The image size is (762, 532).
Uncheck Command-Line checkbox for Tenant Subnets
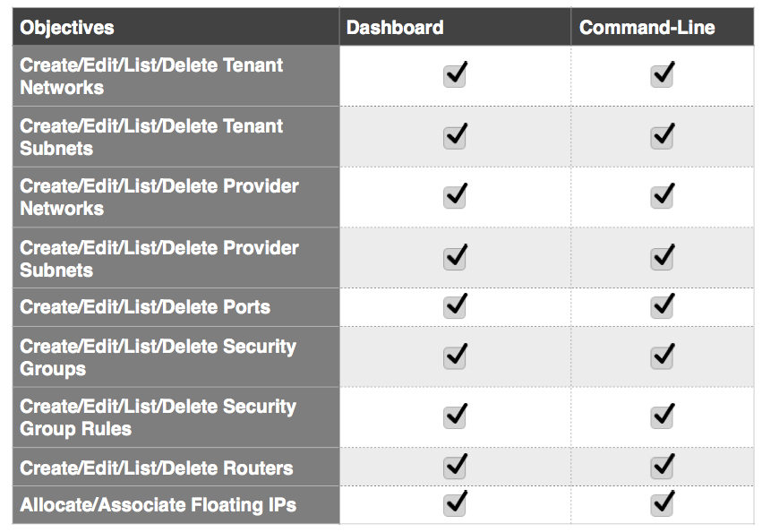point(662,137)
